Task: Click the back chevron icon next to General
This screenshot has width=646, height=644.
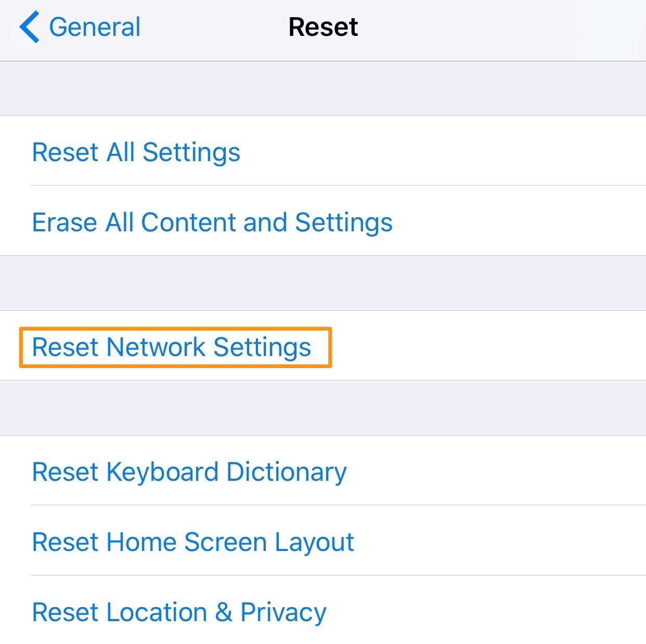Action: pyautogui.click(x=30, y=27)
